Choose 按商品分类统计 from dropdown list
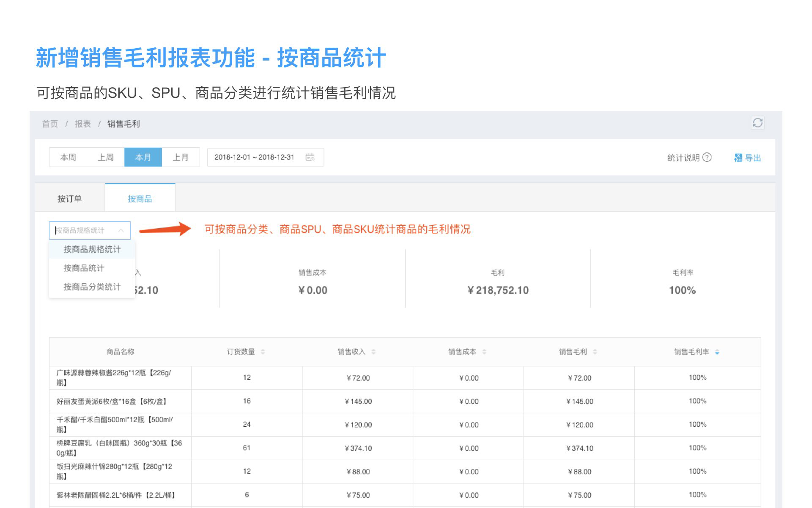The image size is (812, 508). 92,287
